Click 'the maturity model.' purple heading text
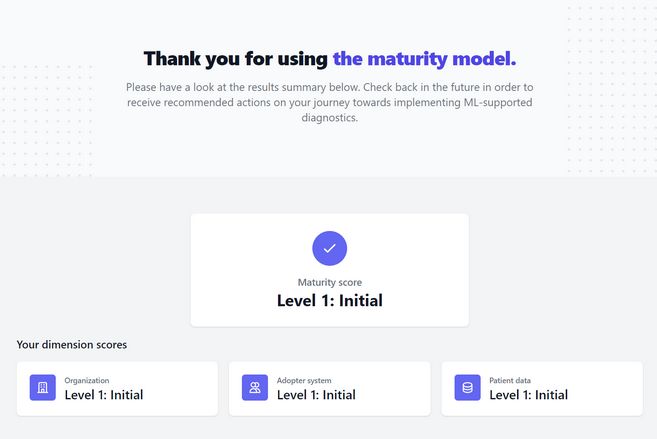657x439 pixels. coord(424,59)
